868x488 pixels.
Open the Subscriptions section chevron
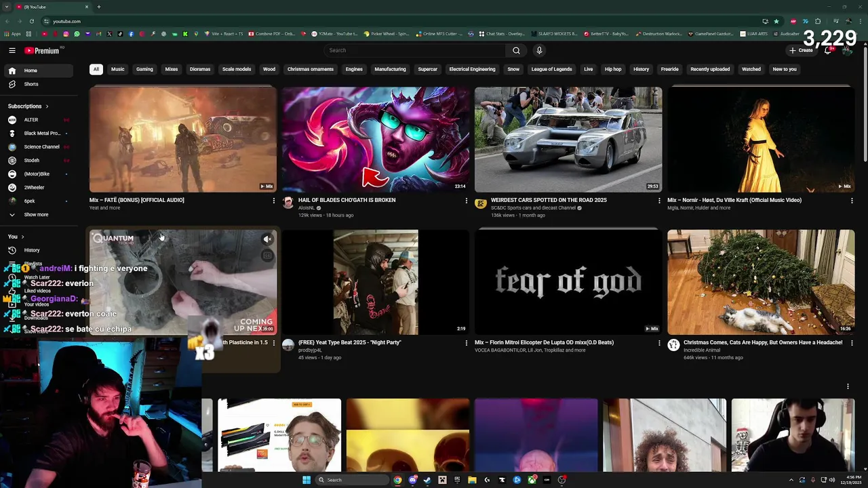47,106
